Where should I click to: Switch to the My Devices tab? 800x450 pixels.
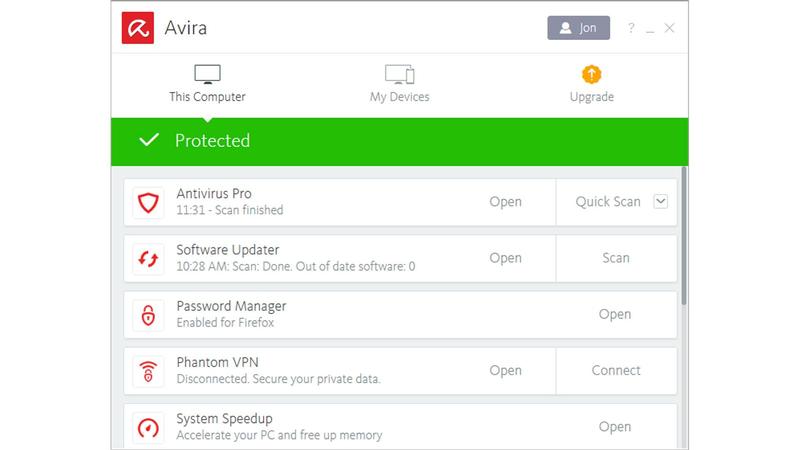click(399, 84)
